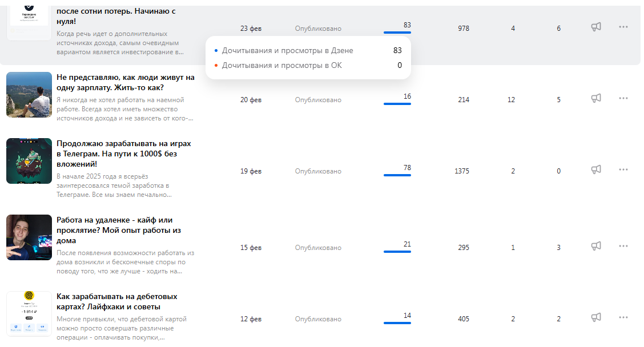Click the value 0 in the 19 фев row
This screenshot has height=347, width=644.
click(x=558, y=171)
